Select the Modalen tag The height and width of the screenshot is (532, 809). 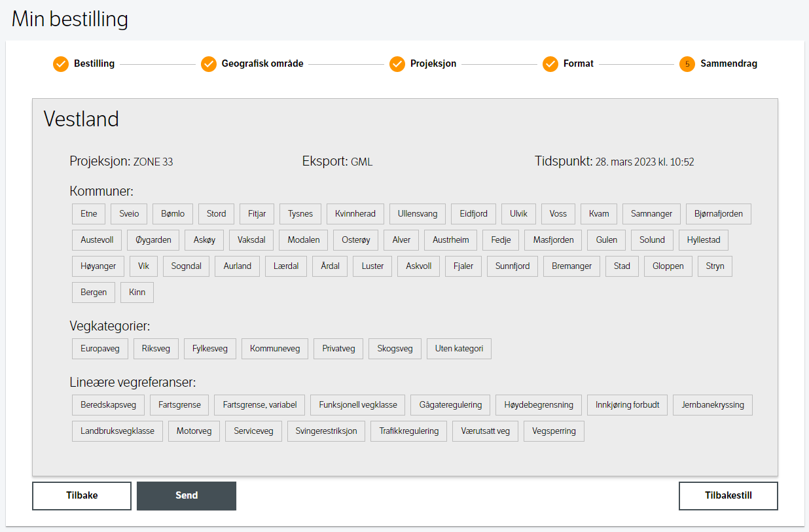[x=304, y=240]
